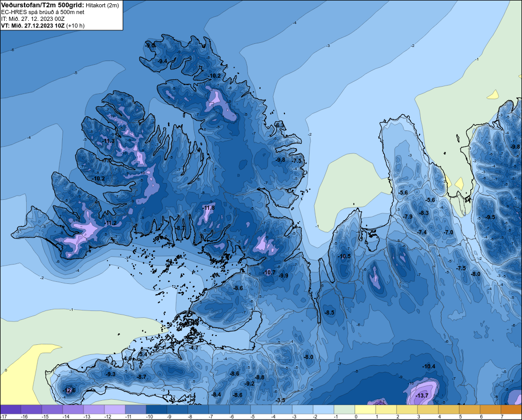Viewport: 522px width, 420px height.
Task: Click the -9.3 temperature label
Action: point(111,374)
